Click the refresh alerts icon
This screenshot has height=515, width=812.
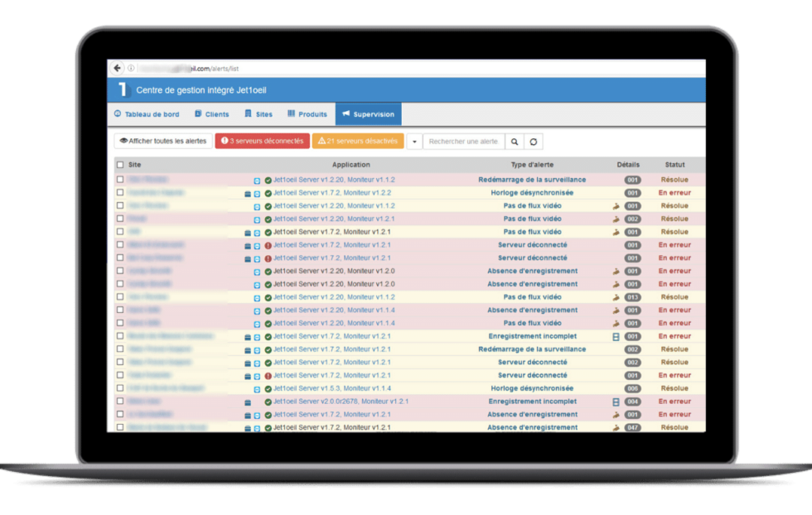click(534, 142)
